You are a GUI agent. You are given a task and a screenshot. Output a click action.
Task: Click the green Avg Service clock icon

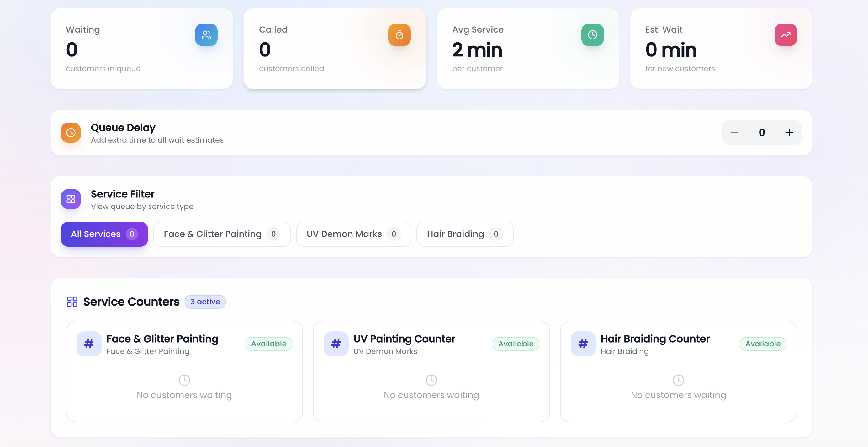click(x=592, y=35)
